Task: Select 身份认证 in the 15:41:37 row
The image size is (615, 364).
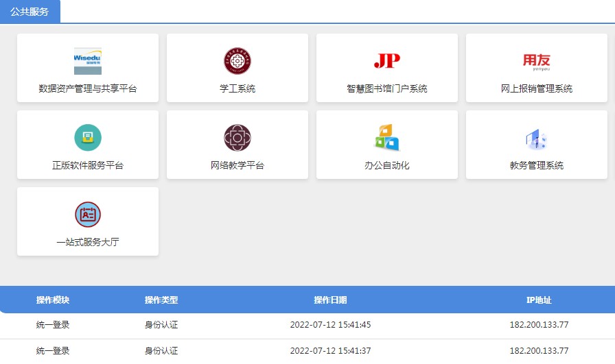Action: click(x=161, y=351)
